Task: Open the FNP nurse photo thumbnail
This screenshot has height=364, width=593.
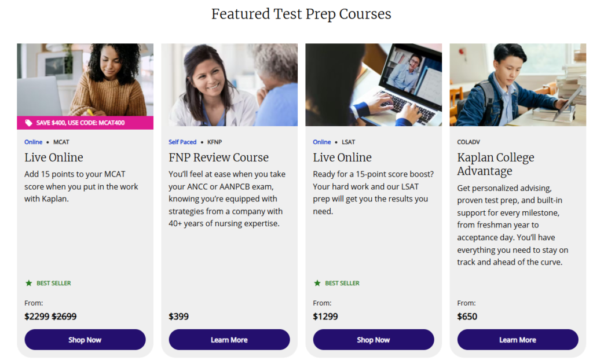Action: (229, 84)
